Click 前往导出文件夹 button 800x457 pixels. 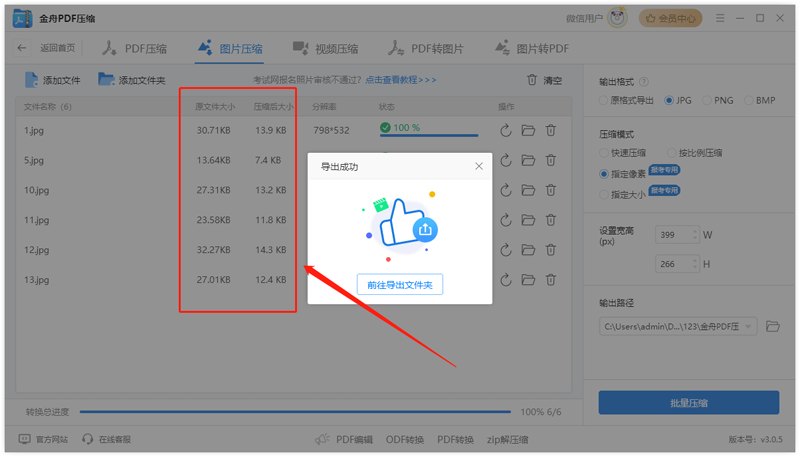(x=399, y=285)
